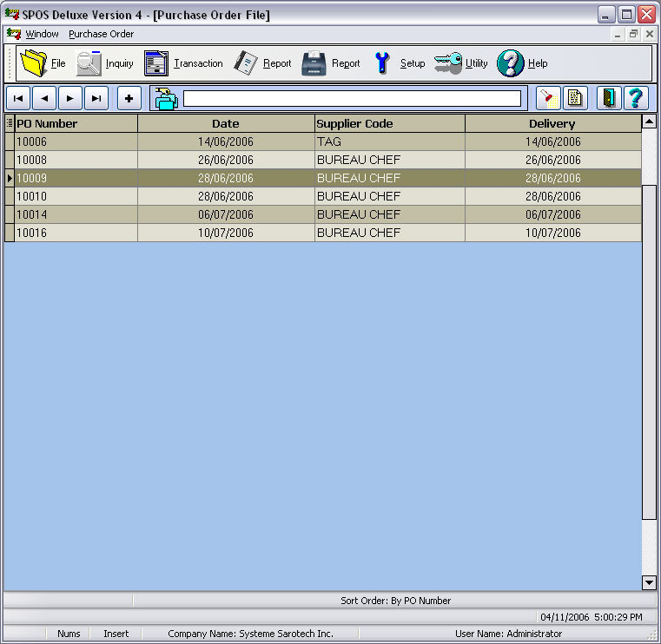
Task: Click the Transaction toolbar label
Action: tap(199, 63)
